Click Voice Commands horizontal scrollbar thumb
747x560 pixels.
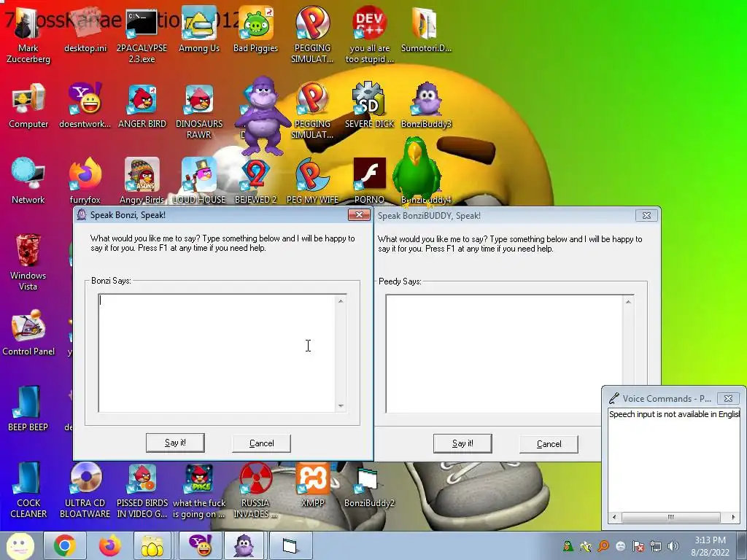point(671,517)
